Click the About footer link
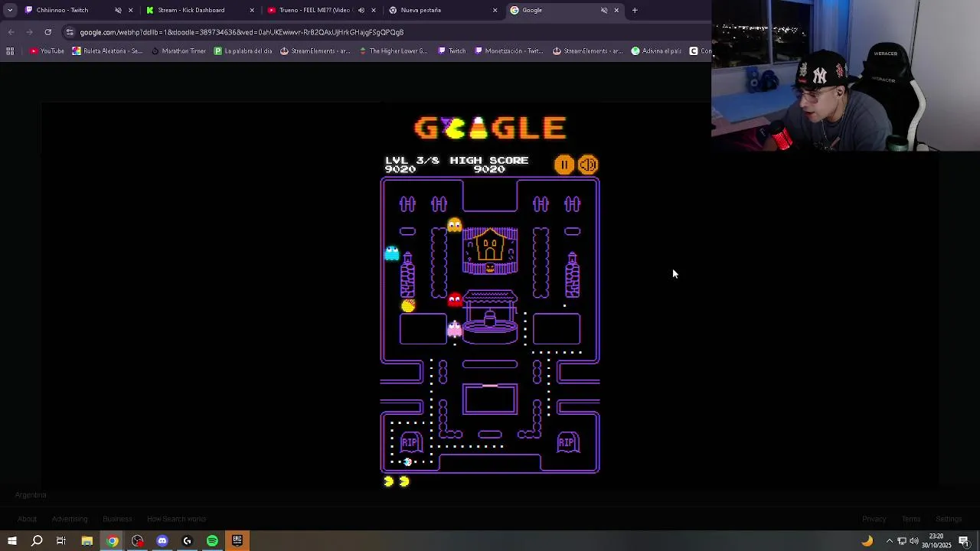 click(x=27, y=519)
